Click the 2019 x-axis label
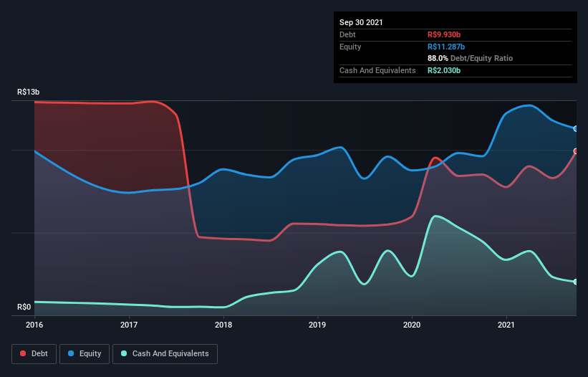Image resolution: width=588 pixels, height=377 pixels. [317, 325]
